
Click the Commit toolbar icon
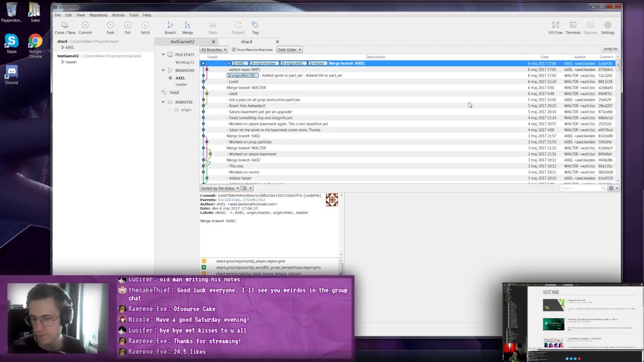[x=85, y=28]
